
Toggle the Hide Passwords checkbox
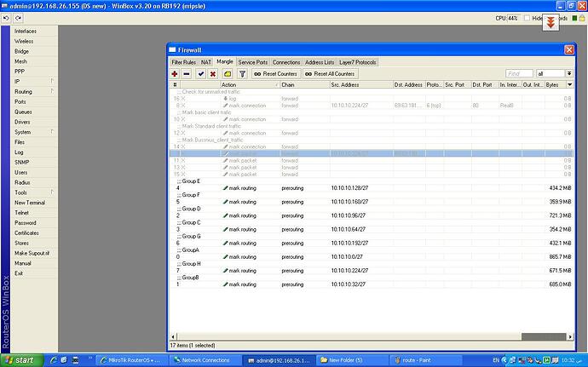527,18
